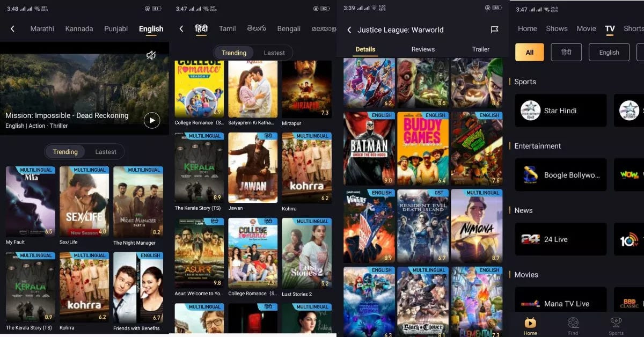The height and width of the screenshot is (337, 644).
Task: Select Trending in the Hindi screen toggle
Action: [234, 53]
